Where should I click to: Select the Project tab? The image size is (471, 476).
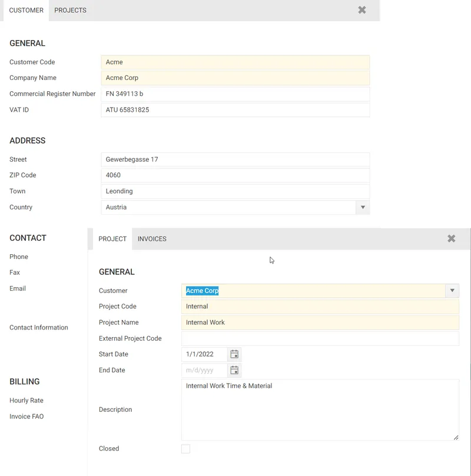pyautogui.click(x=112, y=239)
